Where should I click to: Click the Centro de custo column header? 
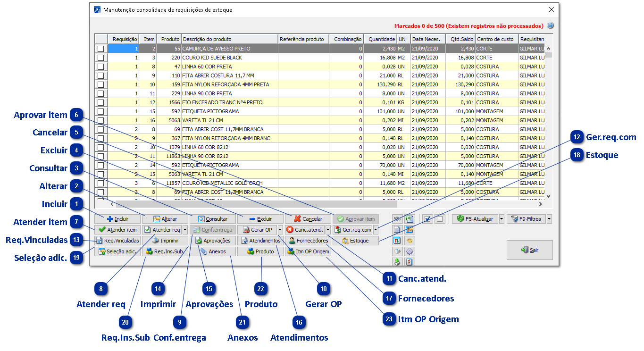[x=495, y=39]
